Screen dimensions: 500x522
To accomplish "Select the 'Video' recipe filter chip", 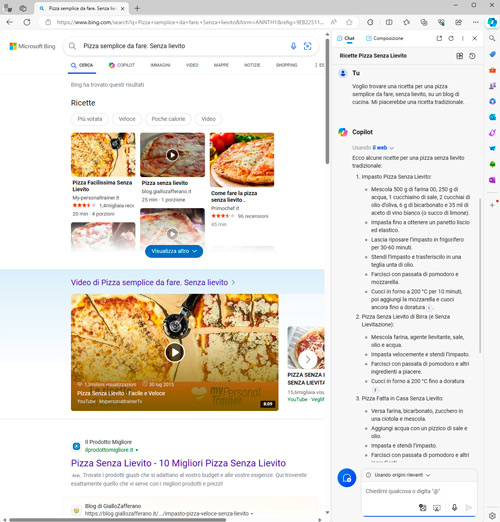I will tap(208, 119).
